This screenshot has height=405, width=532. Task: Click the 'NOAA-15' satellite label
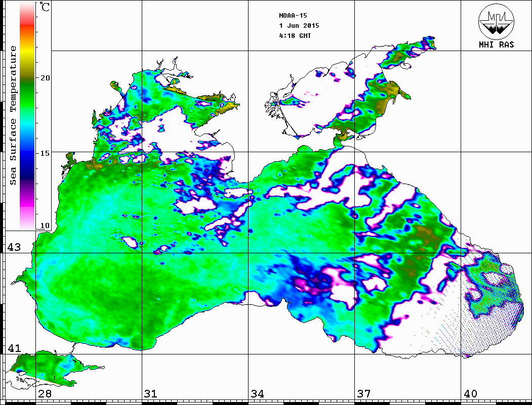point(293,16)
